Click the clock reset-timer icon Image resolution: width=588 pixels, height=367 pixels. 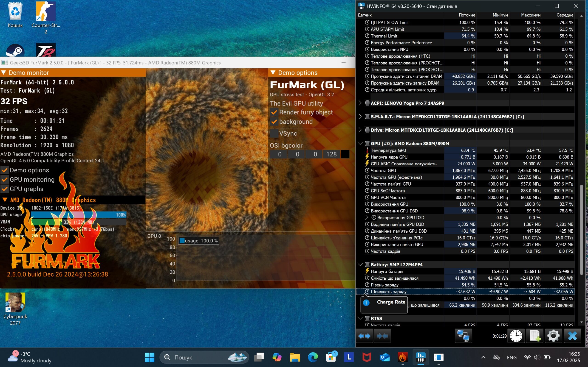(516, 336)
